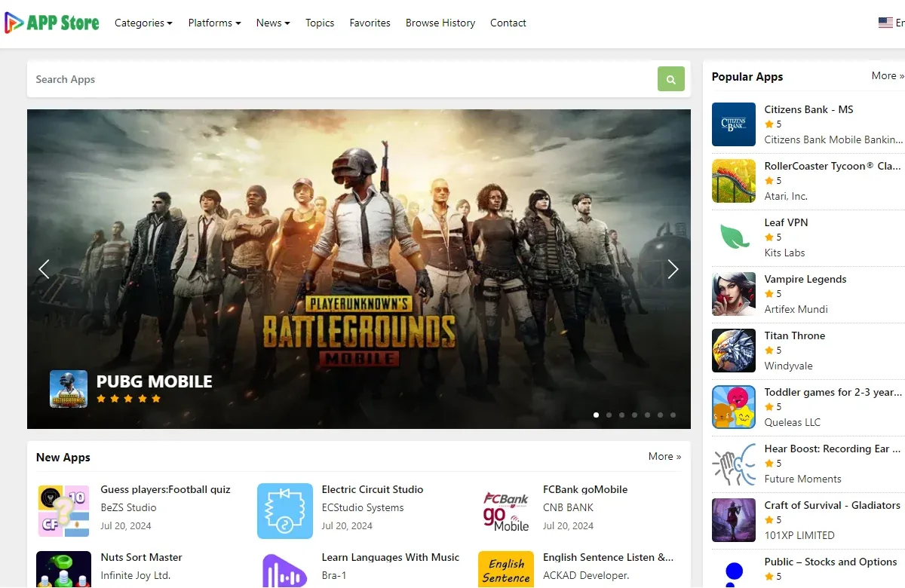The image size is (905, 588).
Task: Click the 101XP LIMITED developer text
Action: point(799,535)
